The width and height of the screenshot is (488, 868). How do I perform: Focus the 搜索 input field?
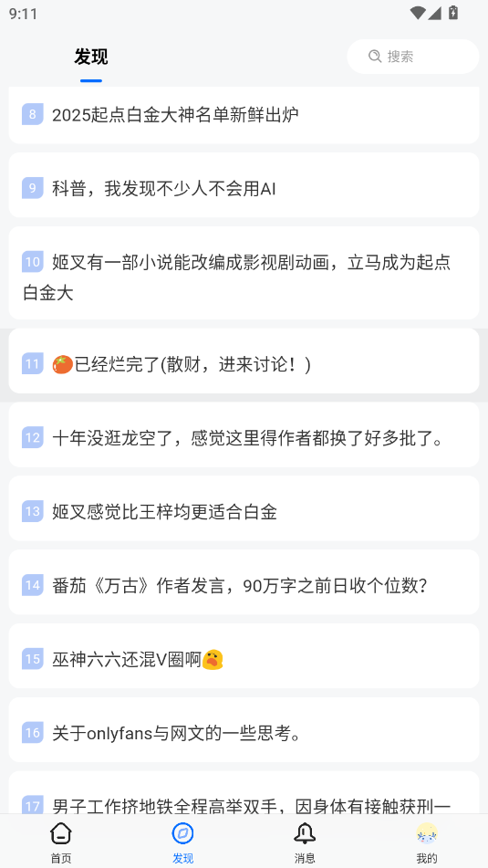413,57
